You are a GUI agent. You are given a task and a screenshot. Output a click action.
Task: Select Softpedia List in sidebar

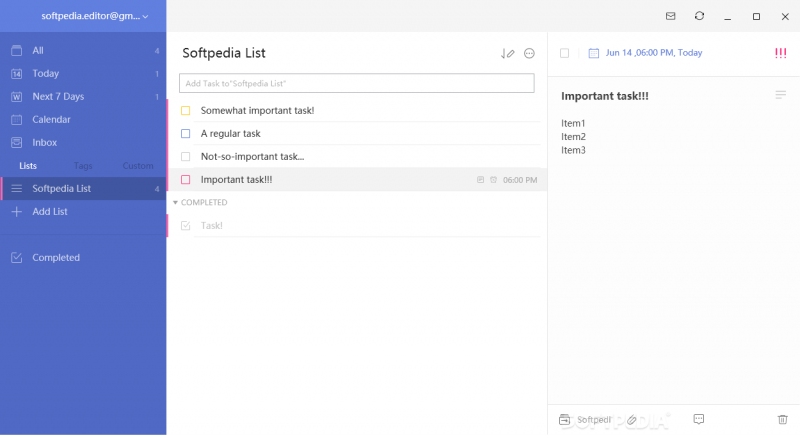click(x=83, y=188)
